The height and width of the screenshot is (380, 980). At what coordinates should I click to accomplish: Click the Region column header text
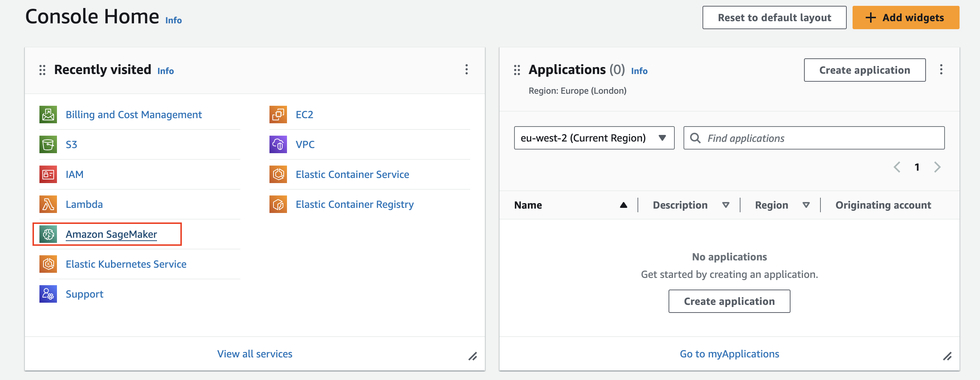(x=771, y=205)
